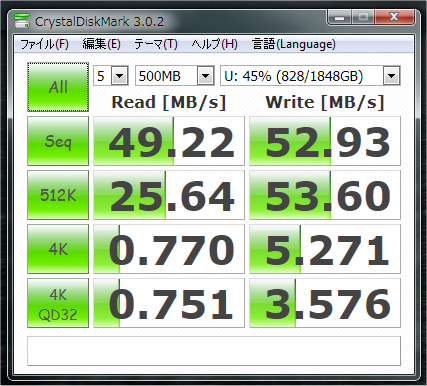Viewport: 427px width, 386px height.
Task: Select the 512K read result 25.64
Action: point(169,195)
